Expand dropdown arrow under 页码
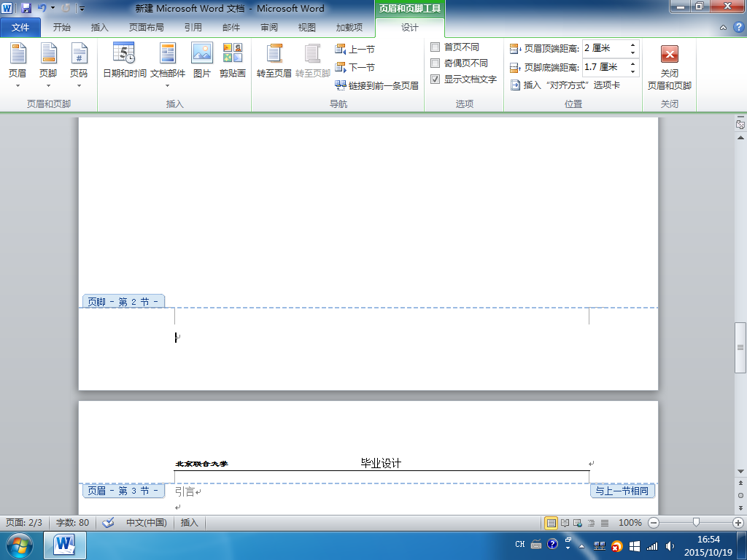The width and height of the screenshot is (747, 560). coord(79,86)
